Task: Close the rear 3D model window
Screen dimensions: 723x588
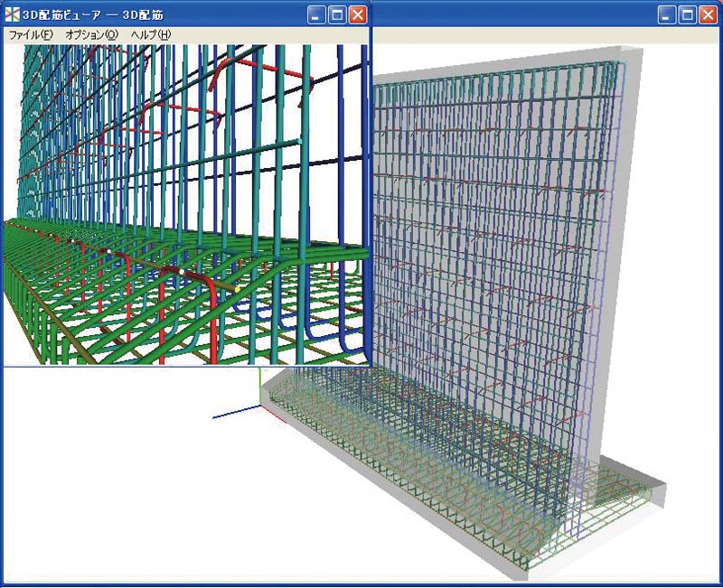Action: pyautogui.click(x=708, y=14)
